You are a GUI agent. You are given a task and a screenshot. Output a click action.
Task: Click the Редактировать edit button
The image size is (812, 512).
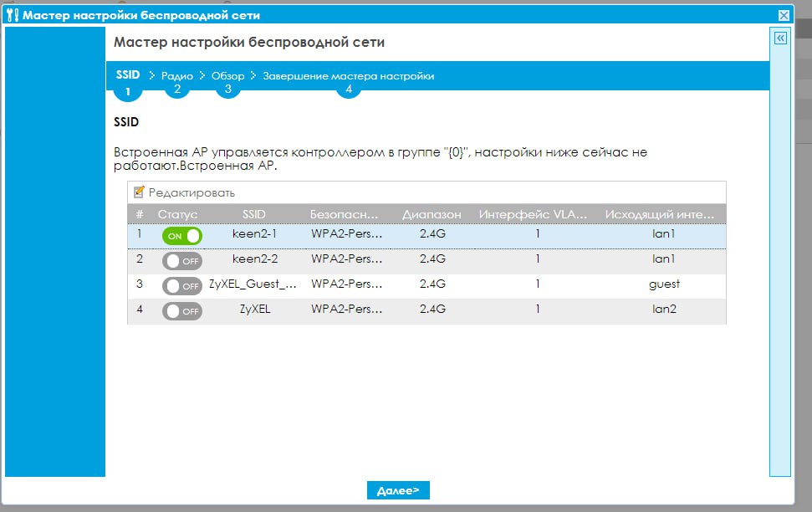click(184, 192)
